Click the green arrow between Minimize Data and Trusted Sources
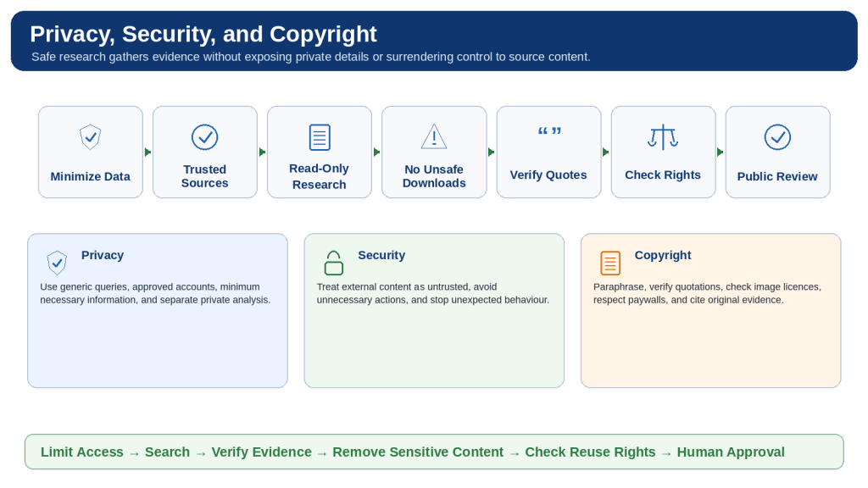This screenshot has height=488, width=868. [147, 152]
